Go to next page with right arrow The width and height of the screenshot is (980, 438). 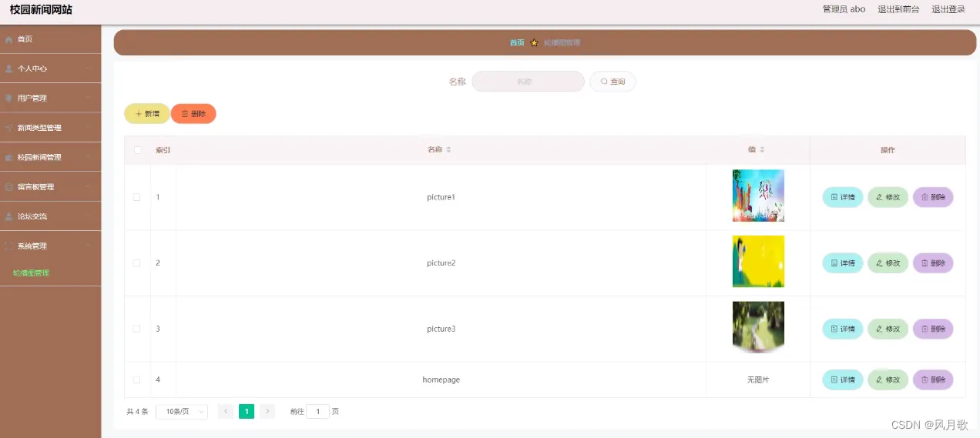(x=267, y=412)
